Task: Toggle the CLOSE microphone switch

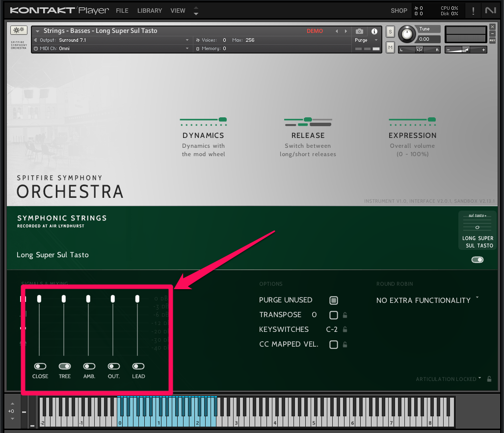Action: pyautogui.click(x=40, y=366)
